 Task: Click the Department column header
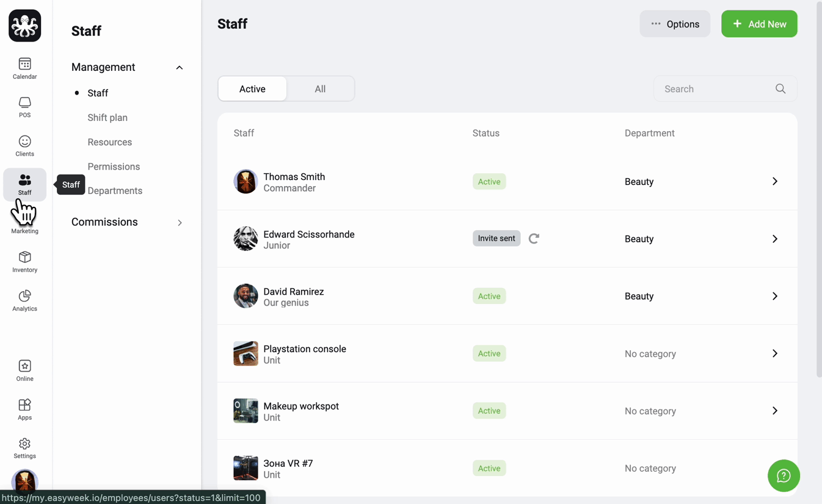[x=650, y=133]
